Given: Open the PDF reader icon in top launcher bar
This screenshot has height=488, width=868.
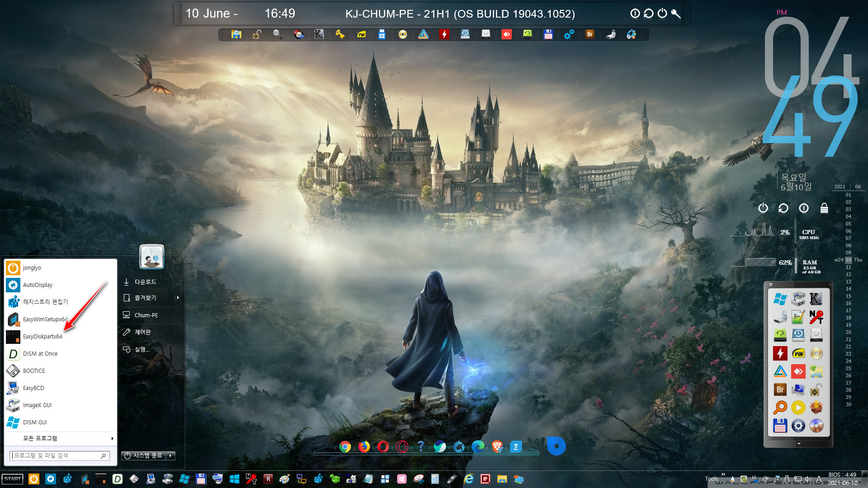Looking at the screenshot, I should click(x=361, y=34).
